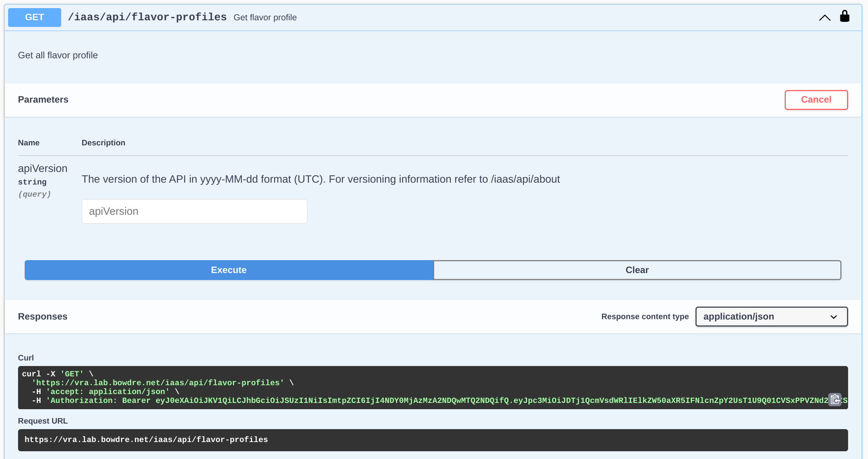Click the Name column header

pos(29,143)
